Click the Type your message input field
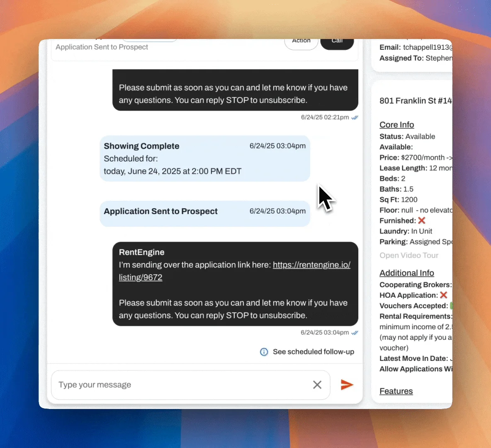Viewport: 491px width, 448px height. pos(166,385)
